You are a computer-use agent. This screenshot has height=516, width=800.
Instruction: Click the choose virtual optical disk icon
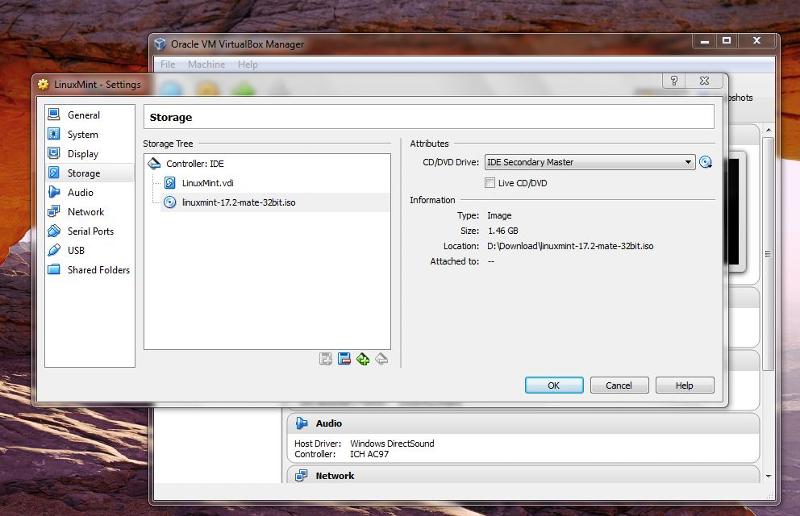click(706, 162)
